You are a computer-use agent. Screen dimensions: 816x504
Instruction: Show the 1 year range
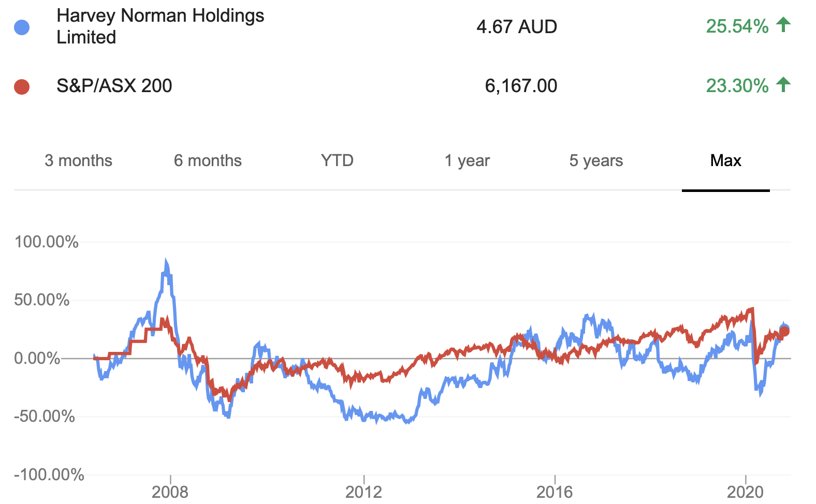coord(467,161)
